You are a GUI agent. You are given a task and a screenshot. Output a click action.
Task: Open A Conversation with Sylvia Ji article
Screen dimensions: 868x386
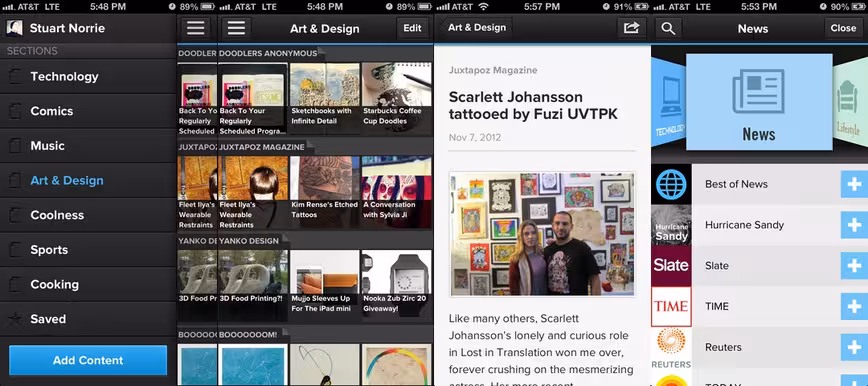[x=396, y=193]
